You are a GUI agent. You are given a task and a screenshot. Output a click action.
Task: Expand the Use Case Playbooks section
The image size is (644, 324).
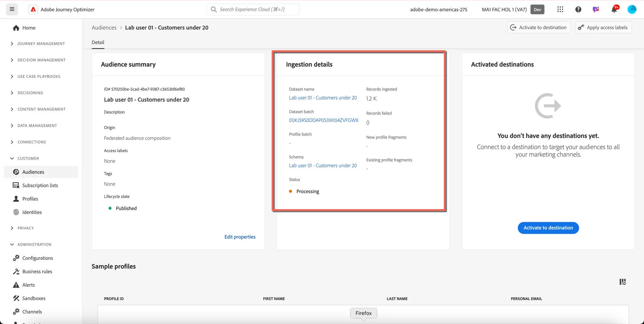click(12, 76)
